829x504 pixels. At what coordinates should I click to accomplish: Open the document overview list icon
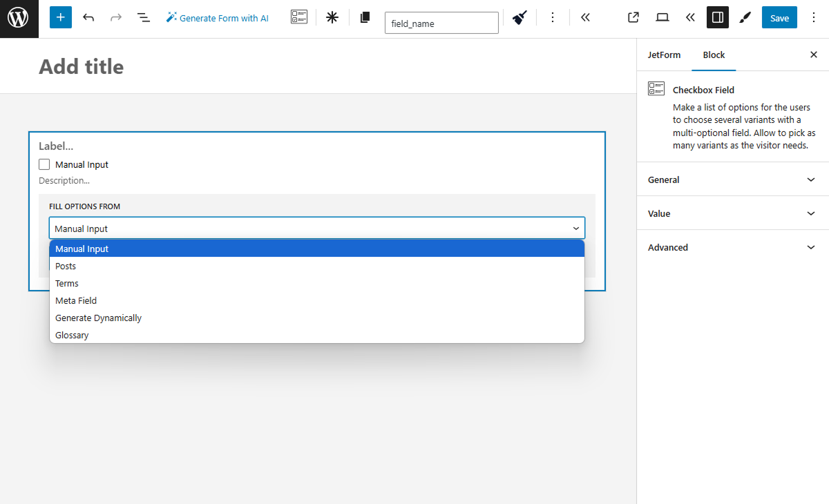(x=144, y=17)
